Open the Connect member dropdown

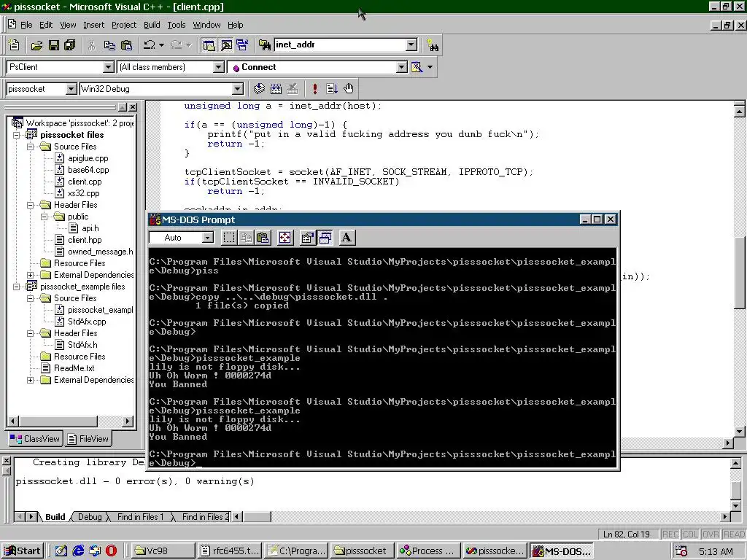click(x=402, y=67)
